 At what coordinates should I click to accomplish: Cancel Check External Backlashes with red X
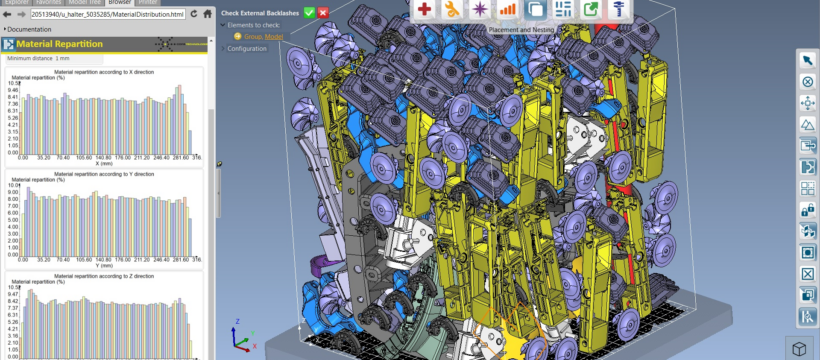[323, 13]
